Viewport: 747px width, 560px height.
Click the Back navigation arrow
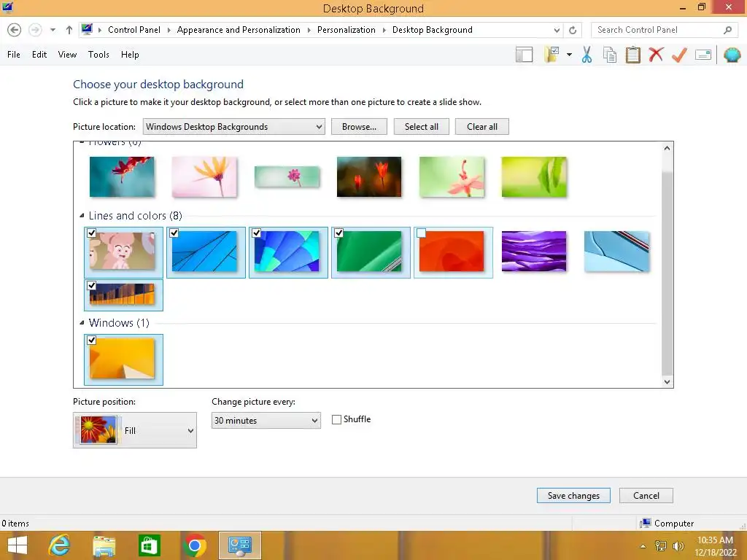click(x=15, y=30)
